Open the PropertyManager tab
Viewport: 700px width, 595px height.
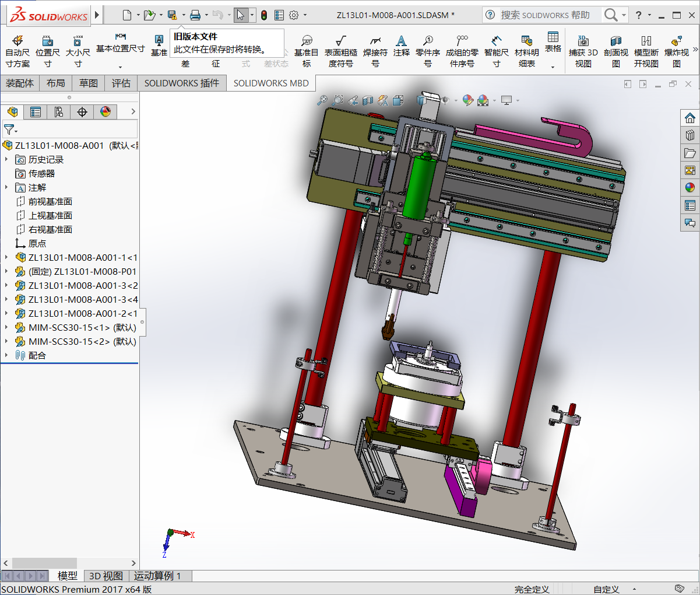click(36, 111)
